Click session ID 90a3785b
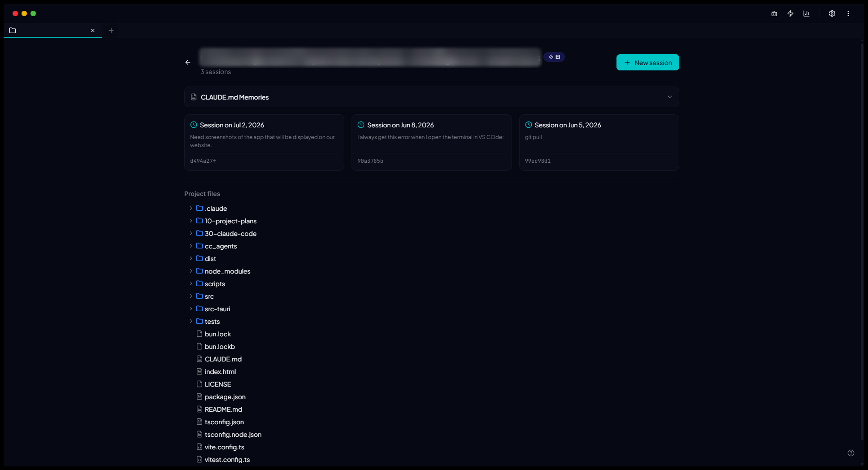 (370, 161)
